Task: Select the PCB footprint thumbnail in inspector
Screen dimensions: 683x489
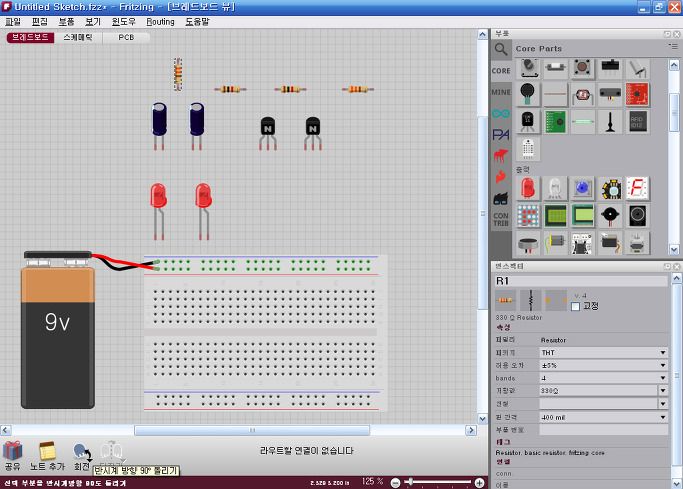Action: [556, 300]
